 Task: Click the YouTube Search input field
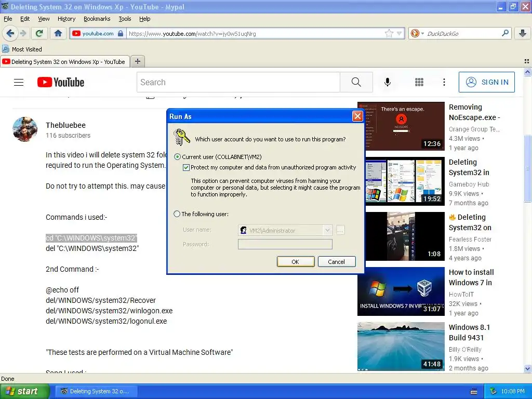[238, 82]
